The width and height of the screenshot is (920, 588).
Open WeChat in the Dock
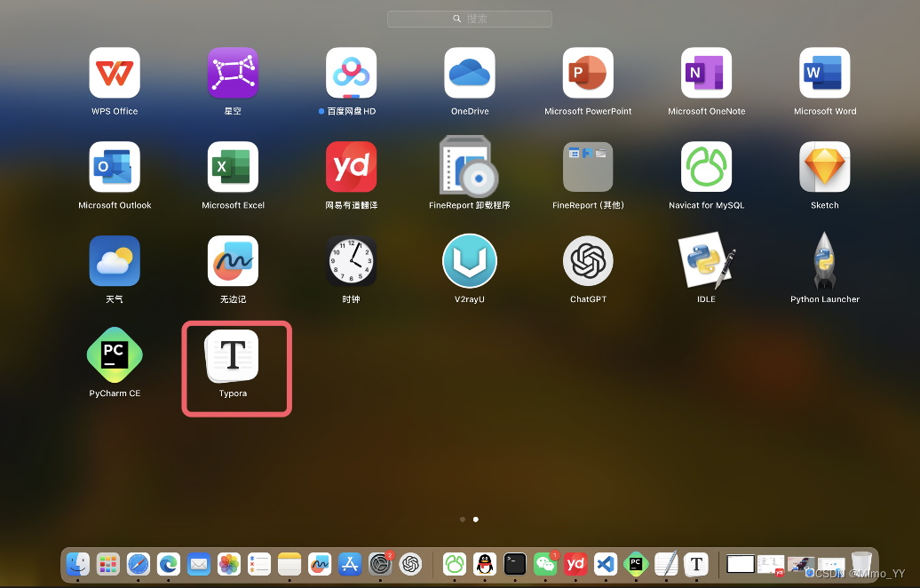[545, 565]
